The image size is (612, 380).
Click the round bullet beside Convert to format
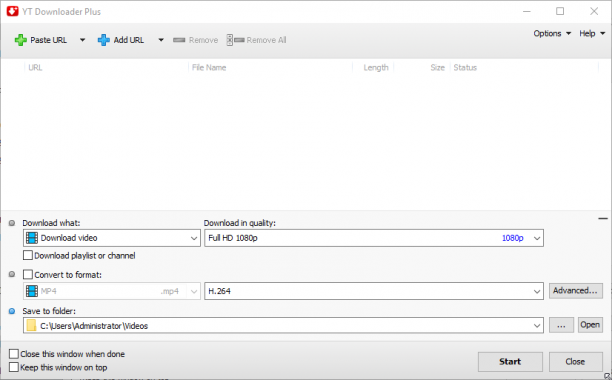pos(12,274)
